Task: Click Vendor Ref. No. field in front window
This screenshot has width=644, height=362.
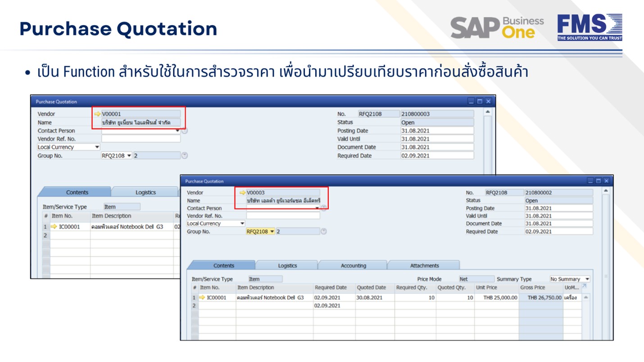Action: click(x=283, y=216)
